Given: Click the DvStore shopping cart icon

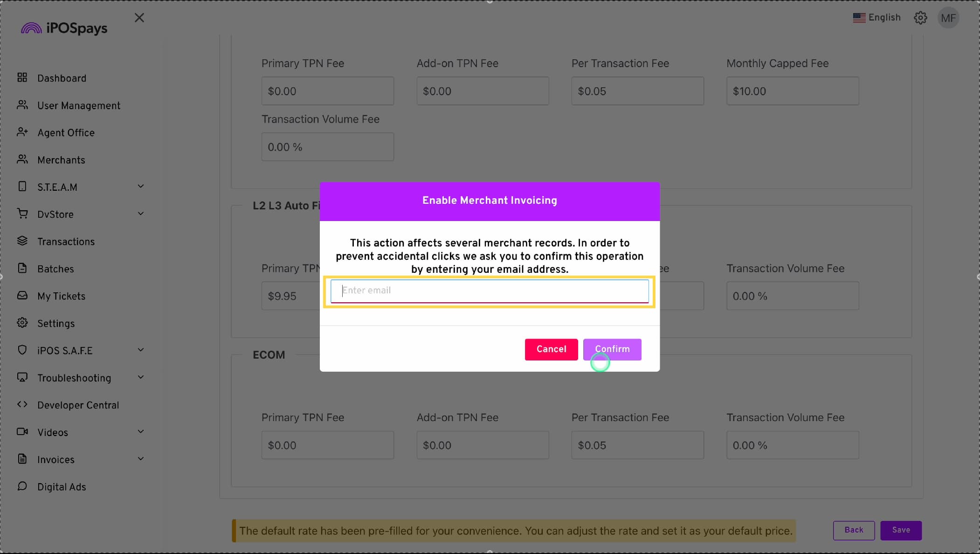Looking at the screenshot, I should tap(22, 214).
